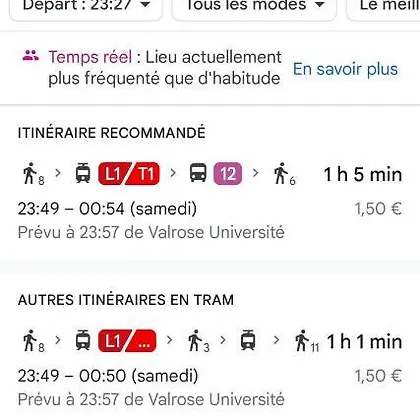This screenshot has width=420, height=420.
Task: Select the purple 12 bus line badge
Action: pos(228,174)
